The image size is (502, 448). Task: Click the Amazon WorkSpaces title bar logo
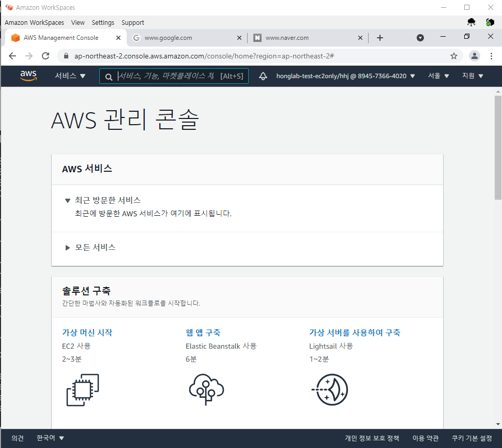click(x=9, y=7)
